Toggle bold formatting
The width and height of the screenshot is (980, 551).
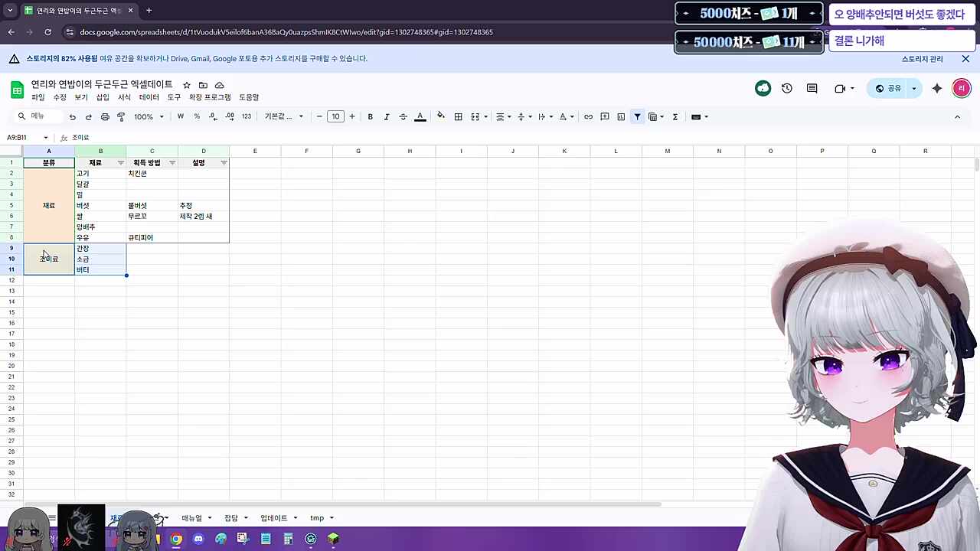tap(370, 117)
